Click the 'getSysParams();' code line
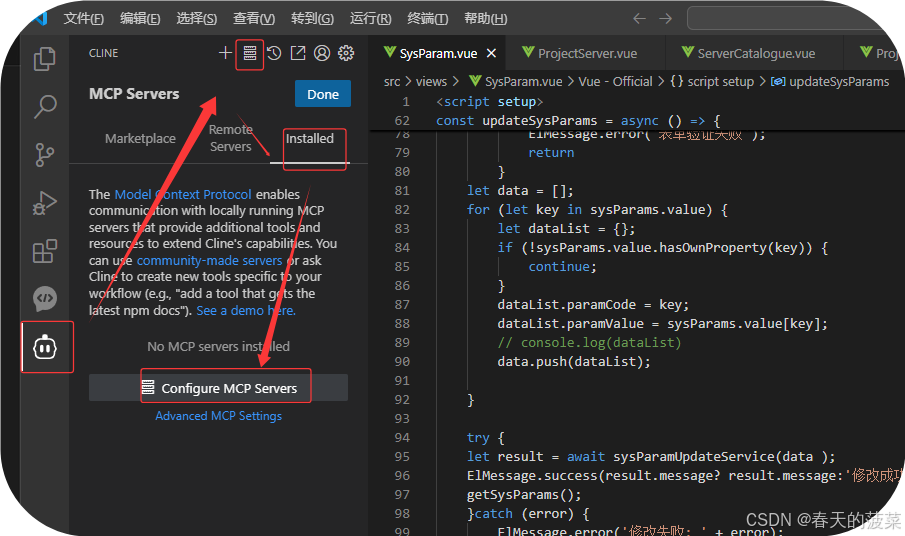The image size is (905, 536). click(x=523, y=495)
